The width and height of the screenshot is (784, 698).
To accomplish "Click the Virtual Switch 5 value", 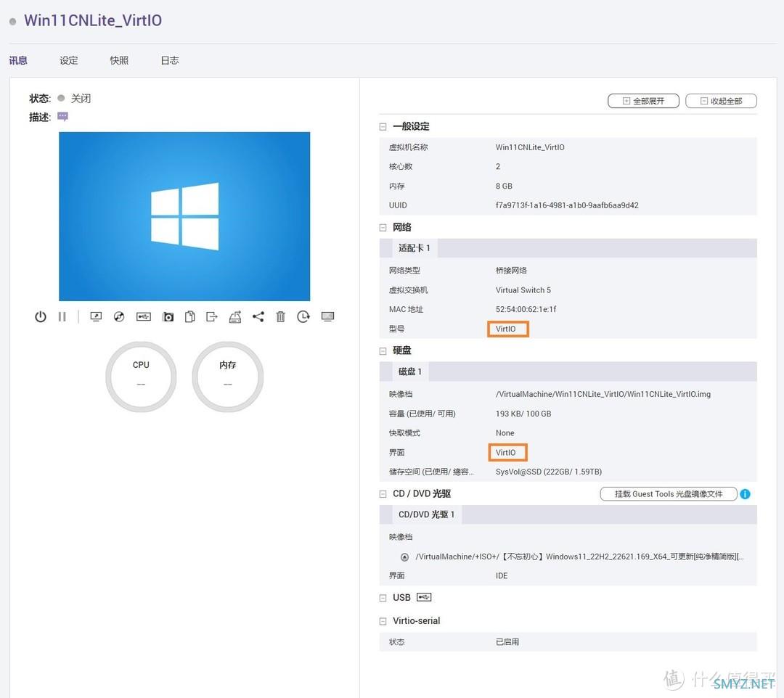I will [523, 290].
